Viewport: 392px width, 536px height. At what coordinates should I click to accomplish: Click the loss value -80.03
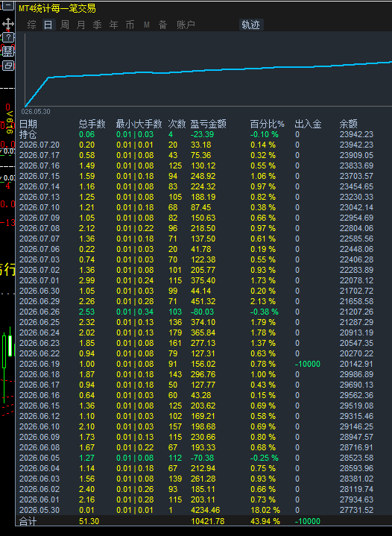tap(202, 312)
